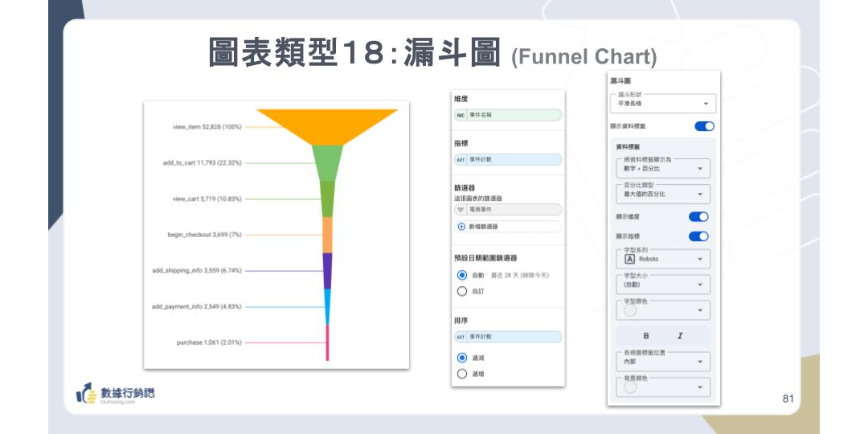This screenshot has height=434, width=868.
Task: Click the 電商事件 filter chip
Action: point(508,210)
